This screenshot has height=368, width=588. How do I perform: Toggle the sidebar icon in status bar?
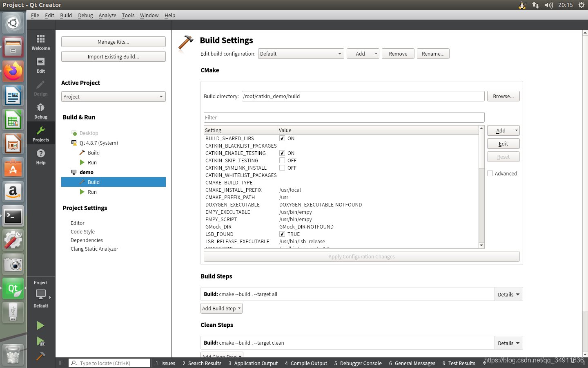tap(61, 363)
